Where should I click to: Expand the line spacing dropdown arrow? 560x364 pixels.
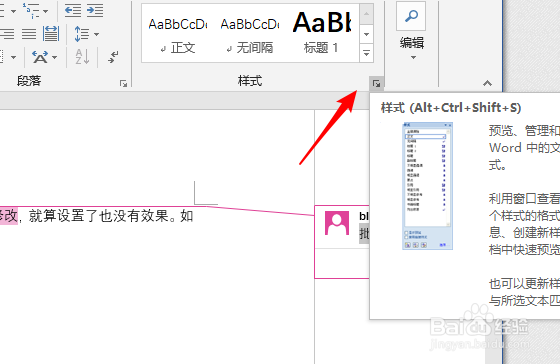coord(96,34)
